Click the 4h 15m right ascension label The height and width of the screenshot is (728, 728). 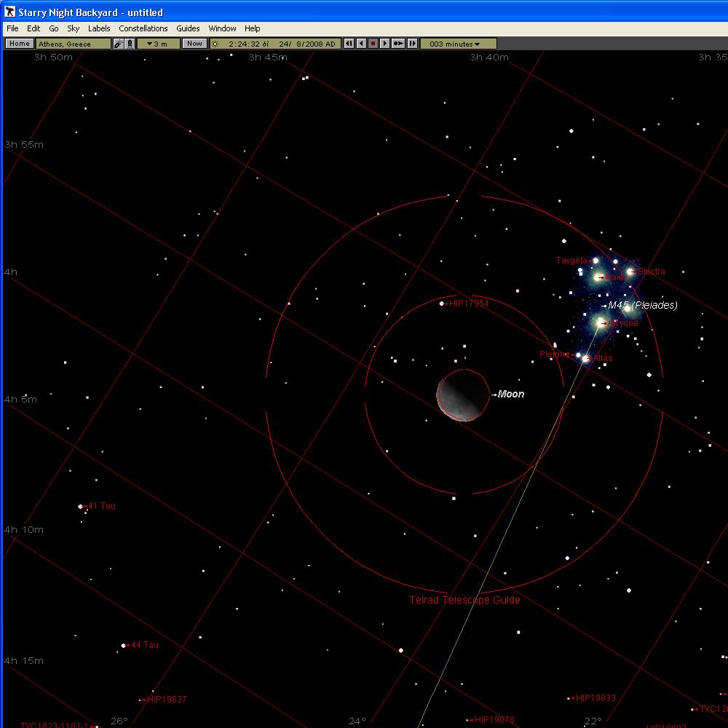point(24,661)
